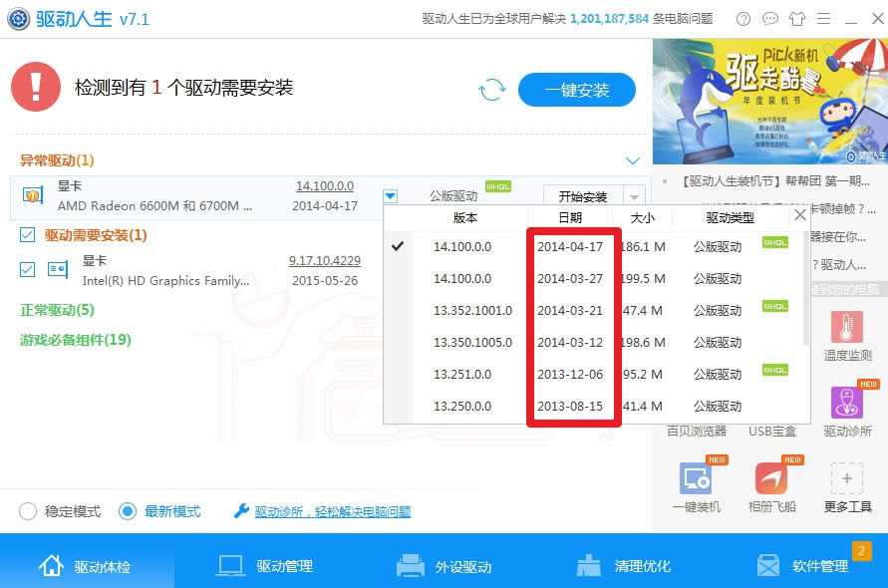
Task: Click the AMD Radeon graphics card icon
Action: pyautogui.click(x=32, y=195)
